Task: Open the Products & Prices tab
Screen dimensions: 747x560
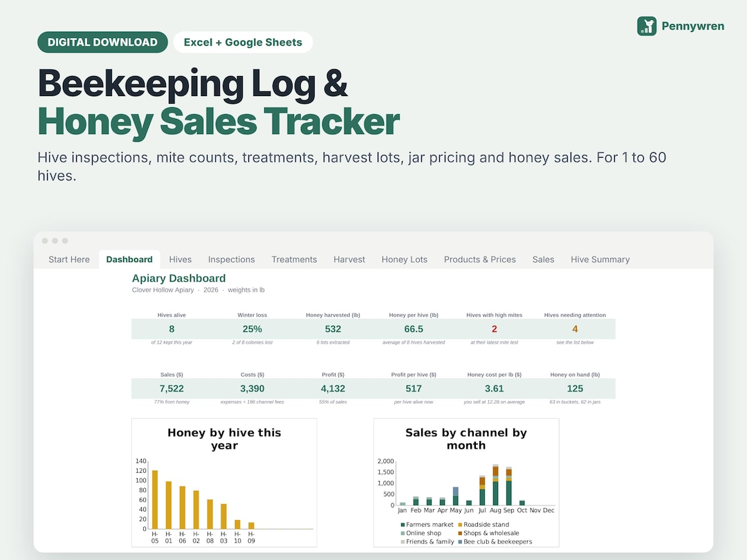Action: [x=480, y=259]
